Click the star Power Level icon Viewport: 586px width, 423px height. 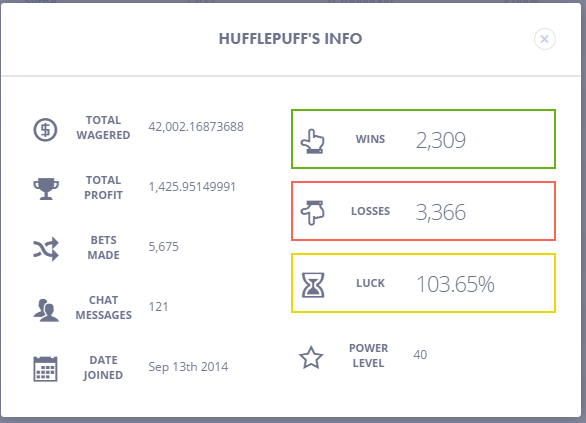click(x=311, y=358)
